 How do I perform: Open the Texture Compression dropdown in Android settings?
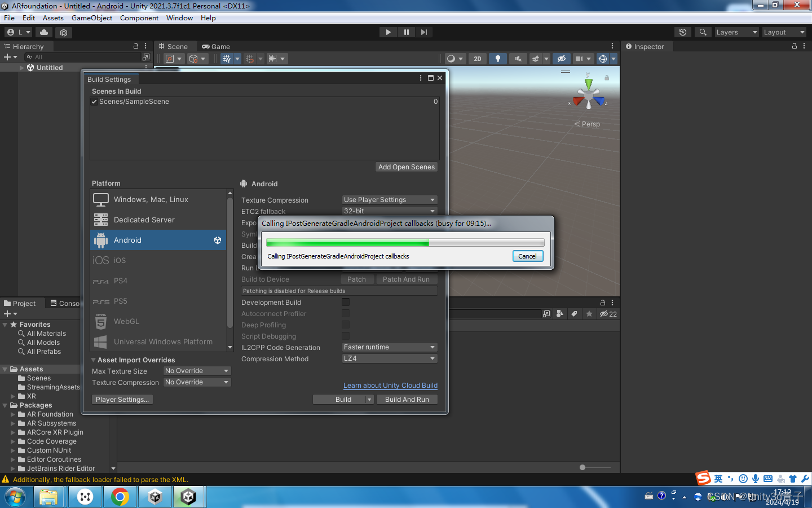[x=390, y=200]
